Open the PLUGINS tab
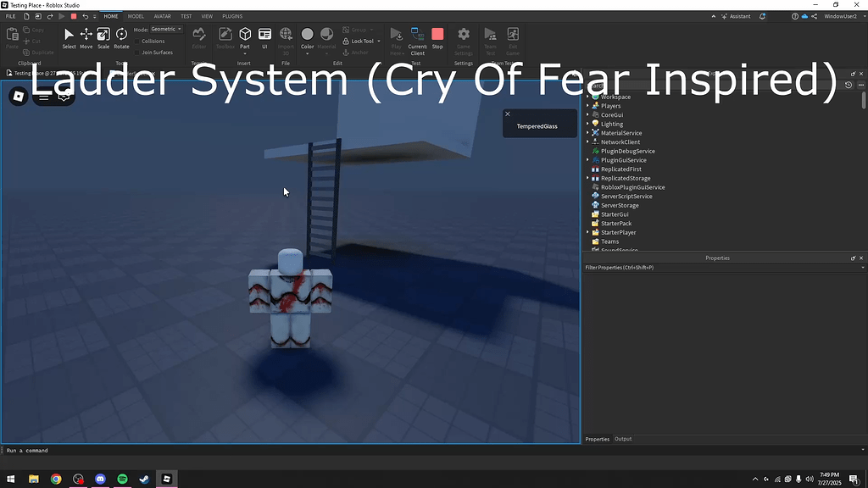The image size is (868, 488). tap(234, 15)
